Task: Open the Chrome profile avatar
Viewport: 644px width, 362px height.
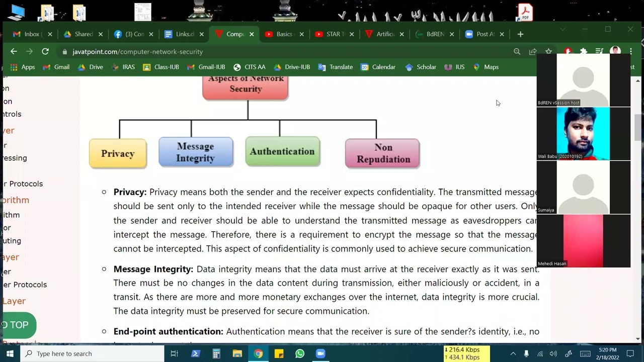Action: (615, 51)
